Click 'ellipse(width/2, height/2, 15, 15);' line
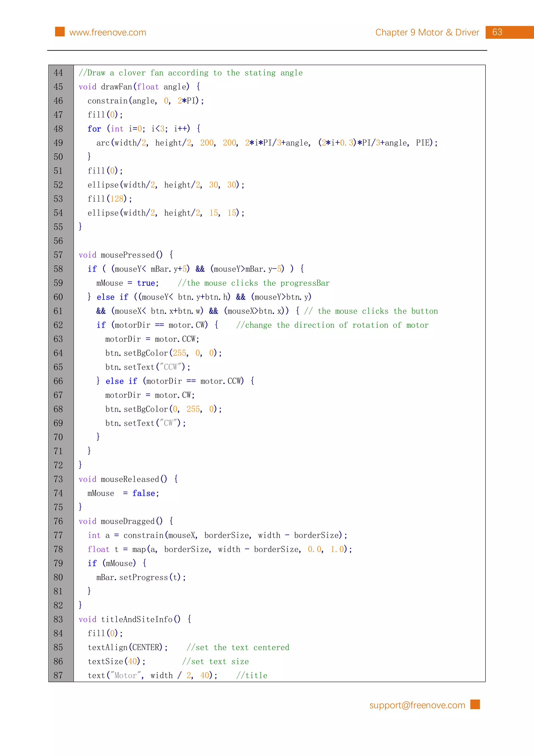Viewport: 534px width, 756px height. click(166, 213)
